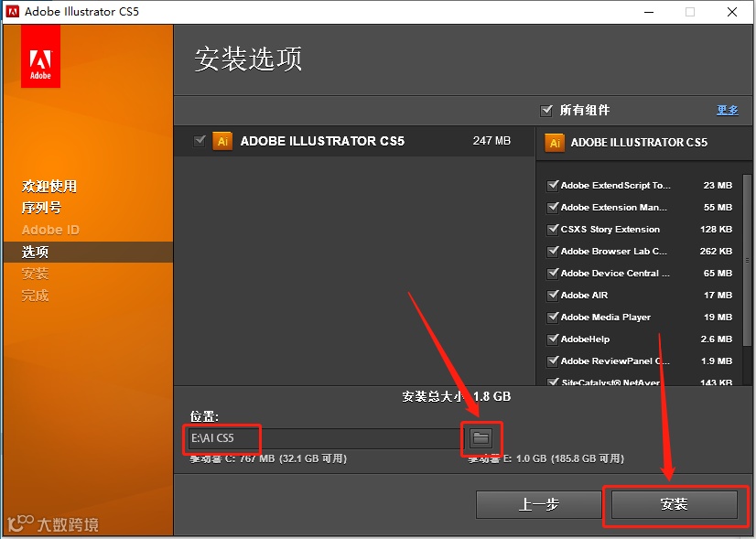Click the browse folder icon next to location
Image resolution: width=756 pixels, height=539 pixels.
tap(481, 438)
